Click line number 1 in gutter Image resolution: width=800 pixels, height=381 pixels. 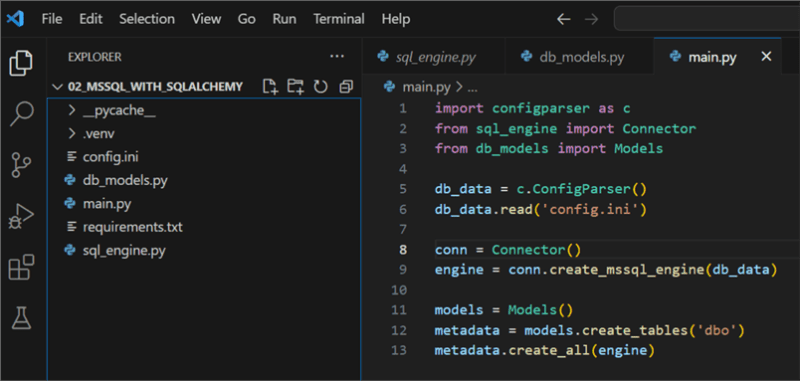coord(403,109)
